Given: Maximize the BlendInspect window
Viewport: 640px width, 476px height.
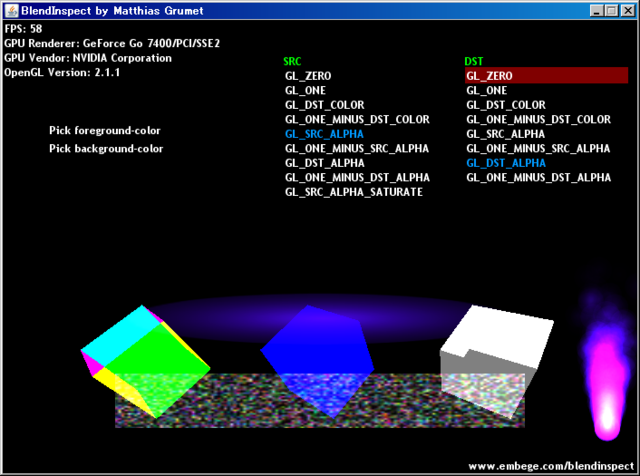Looking at the screenshot, I should click(x=611, y=11).
